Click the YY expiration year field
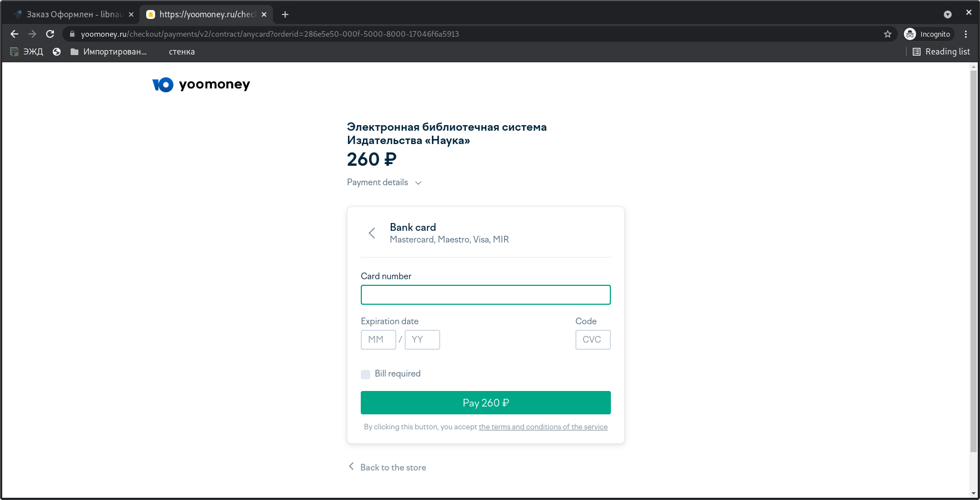The height and width of the screenshot is (500, 980). point(422,340)
